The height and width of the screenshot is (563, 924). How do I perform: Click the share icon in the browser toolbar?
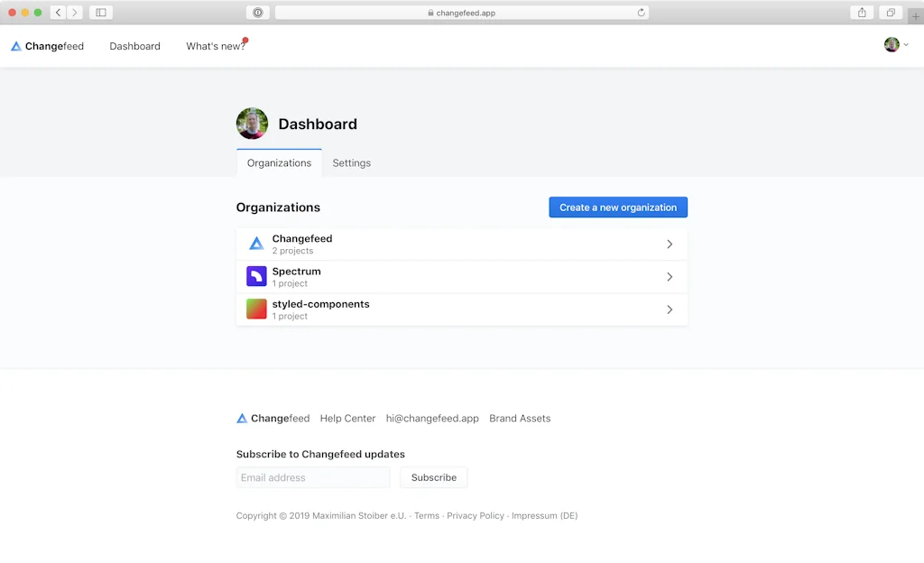tap(861, 13)
